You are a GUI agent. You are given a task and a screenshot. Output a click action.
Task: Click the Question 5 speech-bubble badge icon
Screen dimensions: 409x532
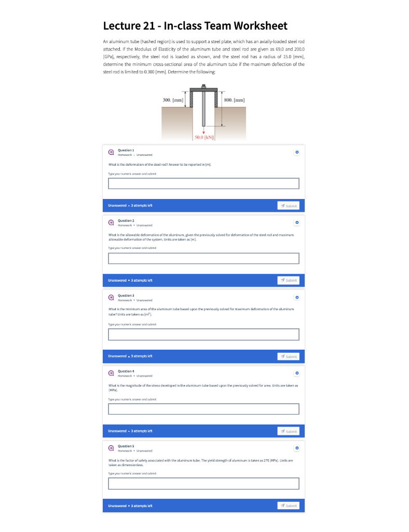pyautogui.click(x=111, y=448)
